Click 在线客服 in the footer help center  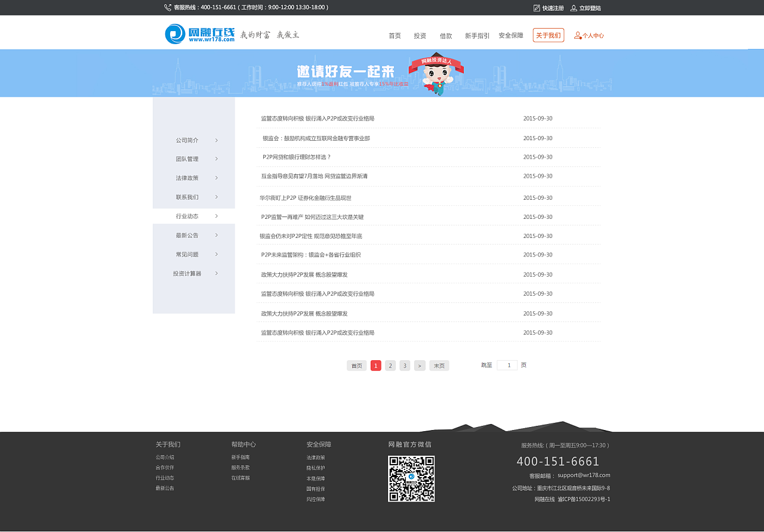[239, 478]
